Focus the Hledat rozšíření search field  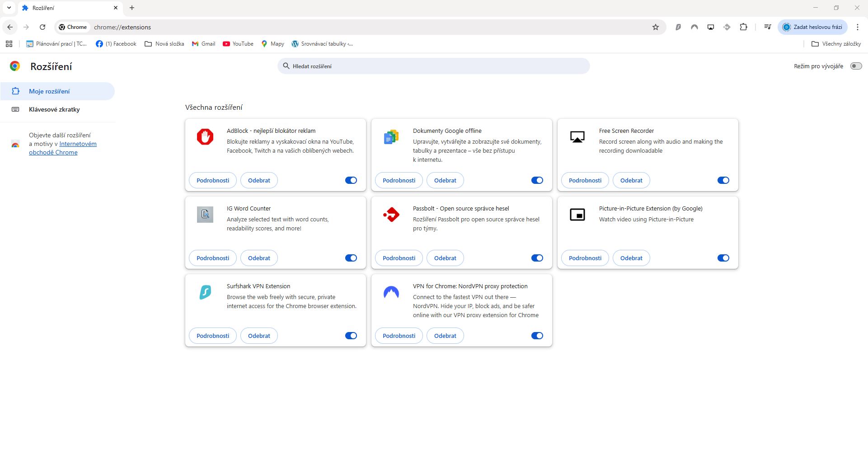click(434, 66)
